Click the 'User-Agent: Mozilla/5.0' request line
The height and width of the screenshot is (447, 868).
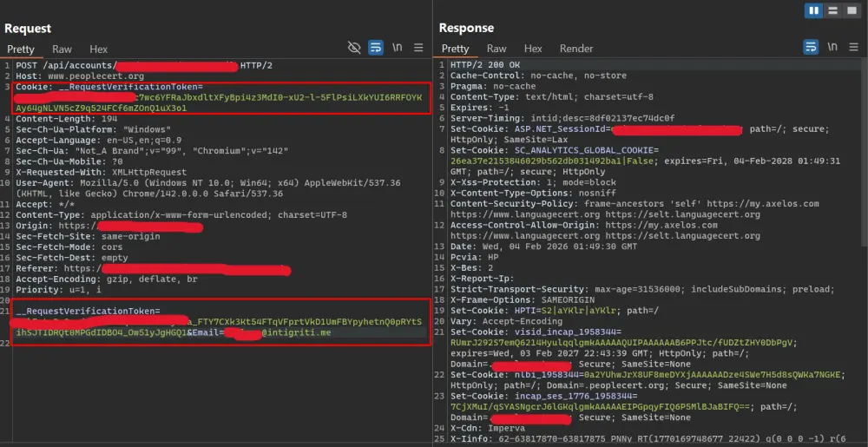tap(208, 188)
